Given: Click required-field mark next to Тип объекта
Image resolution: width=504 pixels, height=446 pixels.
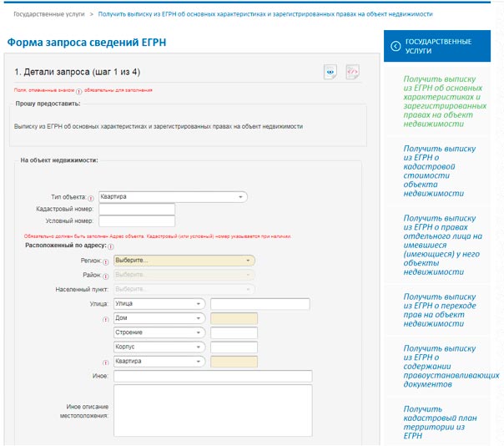Looking at the screenshot, I should [91, 198].
